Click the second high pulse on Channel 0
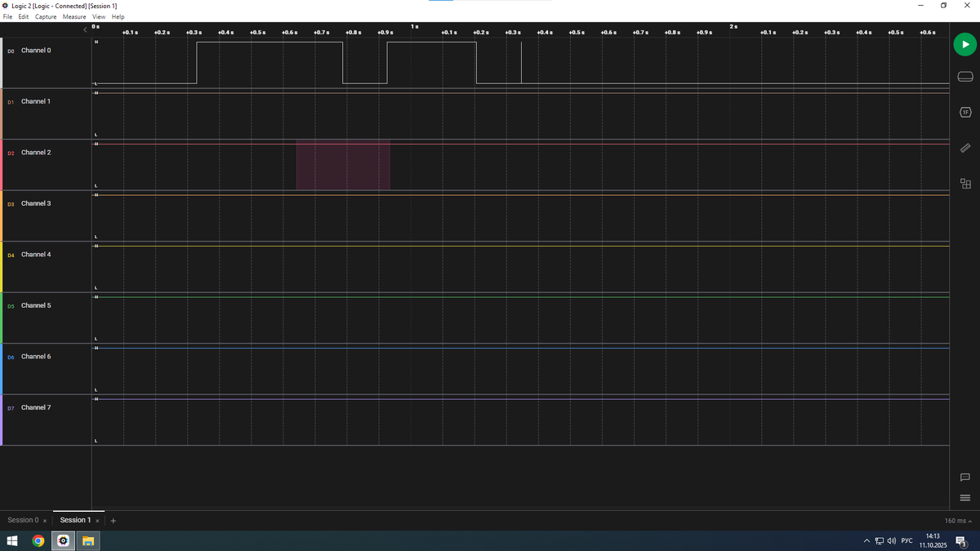980x551 pixels. 431,63
